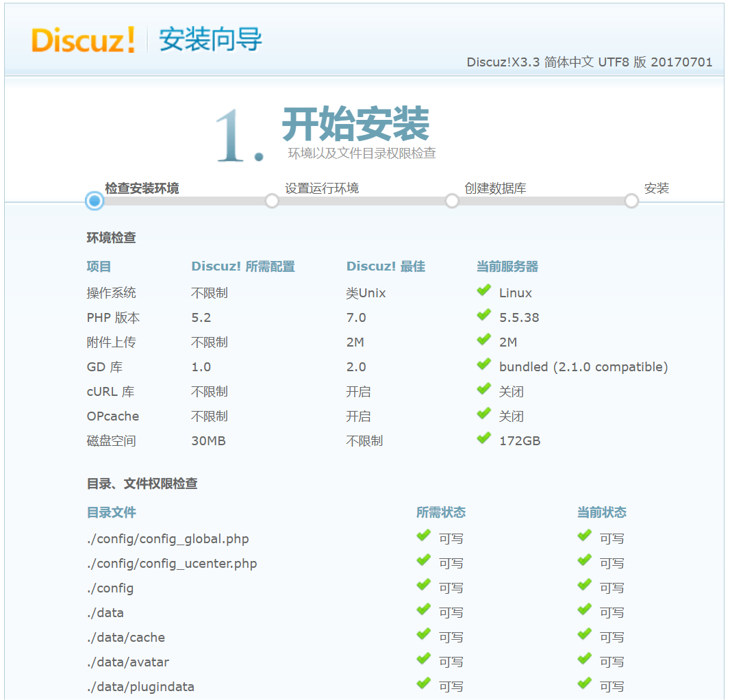Click the 当前状态 column header
Image resolution: width=743 pixels, height=700 pixels.
[x=602, y=512]
